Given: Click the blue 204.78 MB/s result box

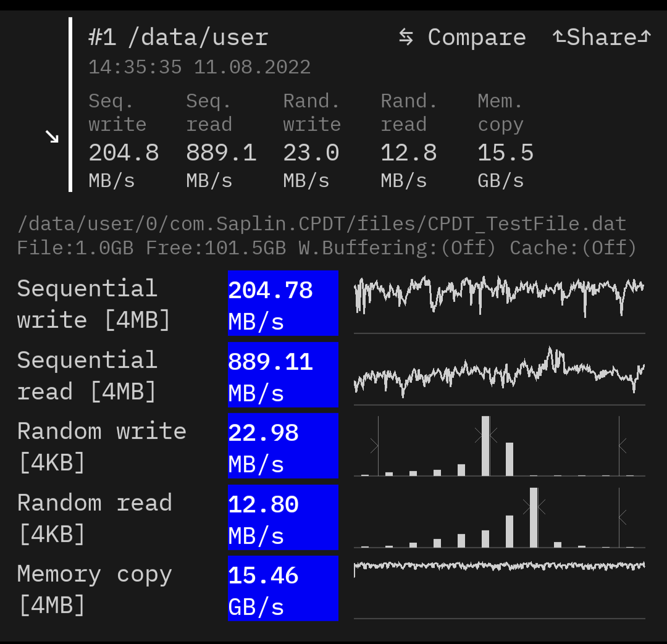Looking at the screenshot, I should [283, 303].
